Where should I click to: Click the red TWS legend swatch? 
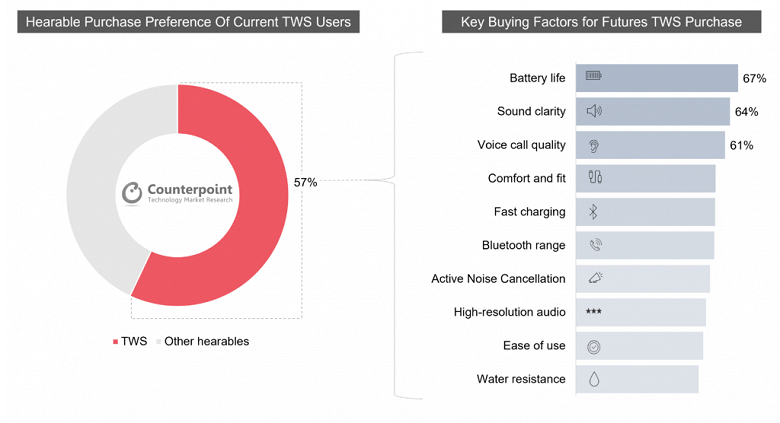pos(115,342)
